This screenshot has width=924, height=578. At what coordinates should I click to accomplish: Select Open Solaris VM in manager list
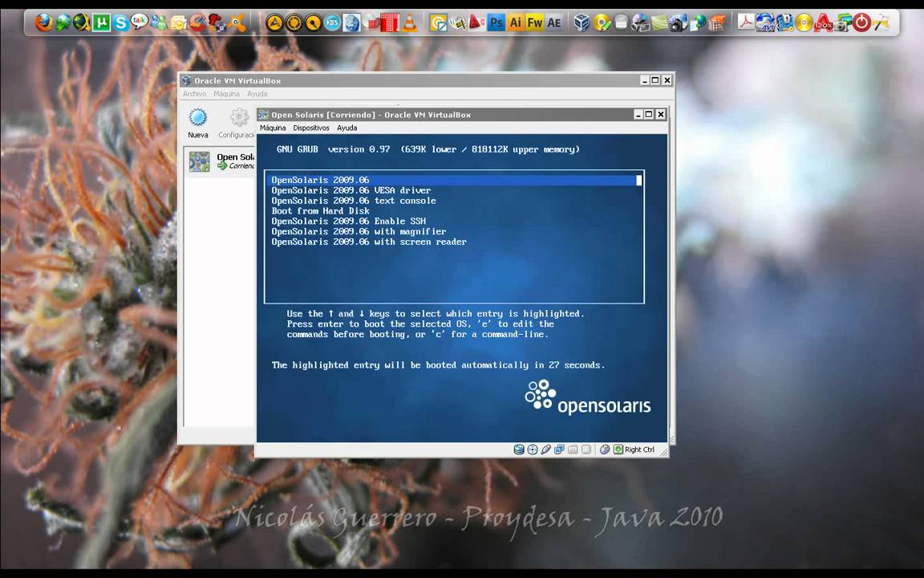[x=221, y=161]
